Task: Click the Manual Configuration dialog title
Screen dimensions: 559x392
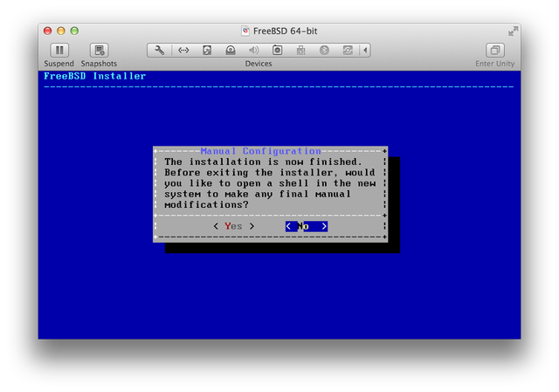Action: [260, 151]
